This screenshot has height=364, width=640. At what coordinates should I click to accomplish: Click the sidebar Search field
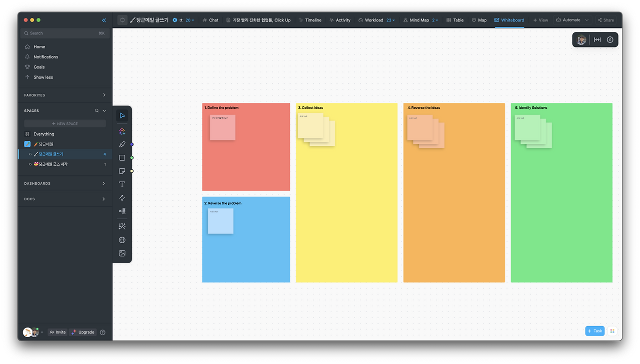(65, 33)
